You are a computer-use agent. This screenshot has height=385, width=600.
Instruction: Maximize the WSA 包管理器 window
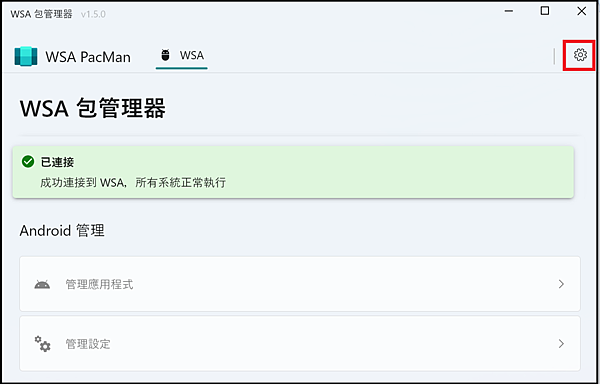tap(545, 11)
